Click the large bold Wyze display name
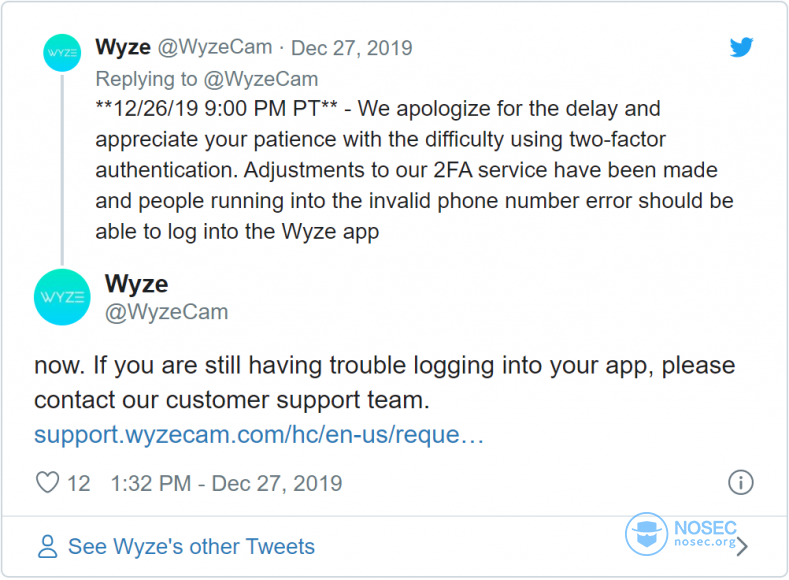Image resolution: width=789 pixels, height=580 pixels. [136, 284]
